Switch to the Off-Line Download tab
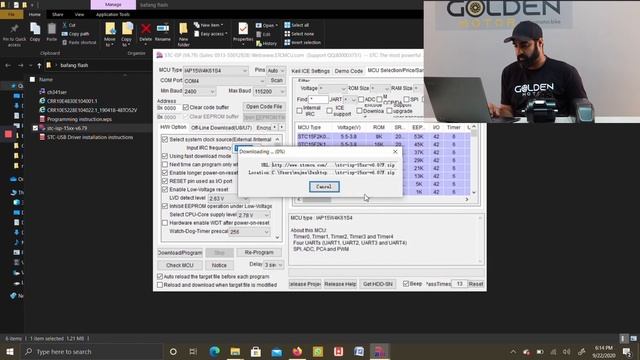This screenshot has height=360, width=640. pyautogui.click(x=221, y=128)
